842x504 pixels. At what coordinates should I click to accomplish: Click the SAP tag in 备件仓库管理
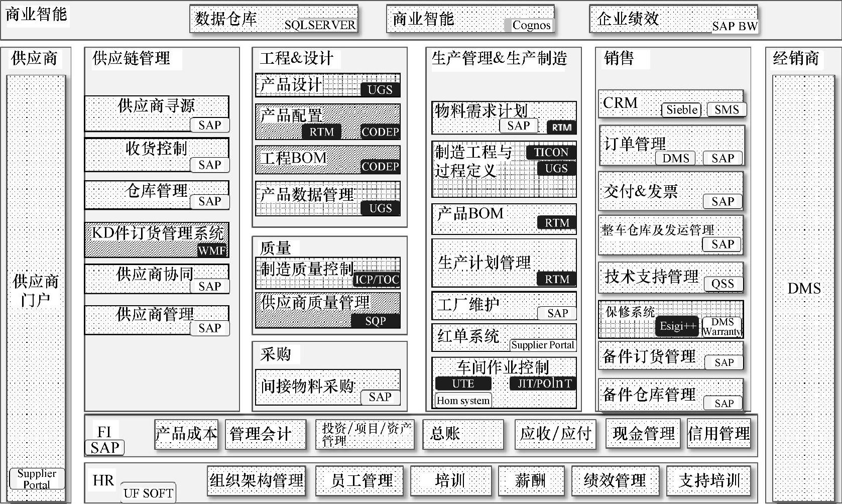724,403
